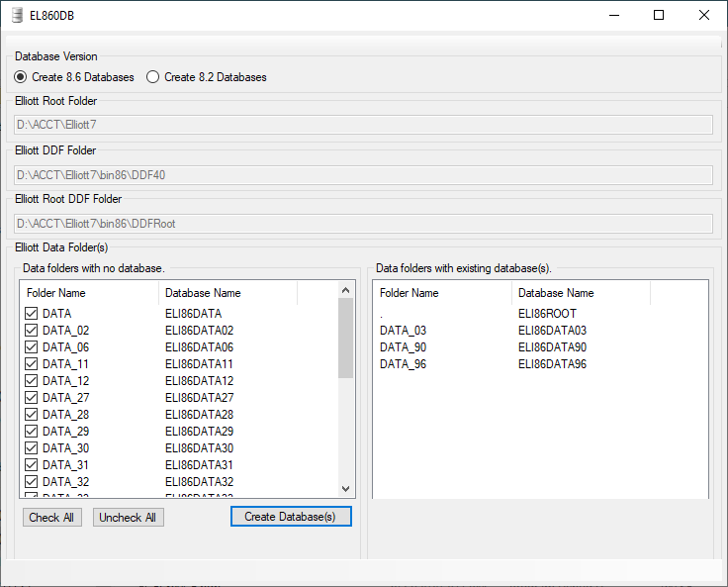
Task: Uncheck the DATA_02 folder checkbox
Action: [x=31, y=330]
